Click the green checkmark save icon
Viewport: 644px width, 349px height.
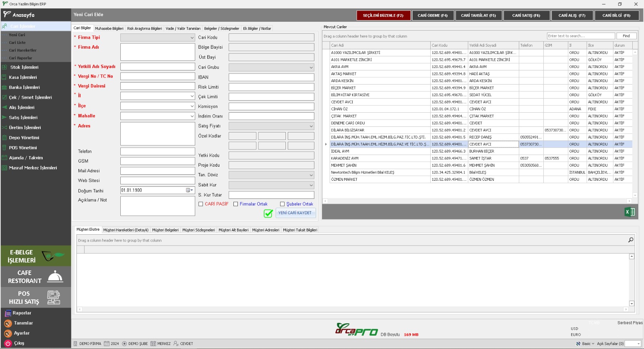tap(268, 213)
